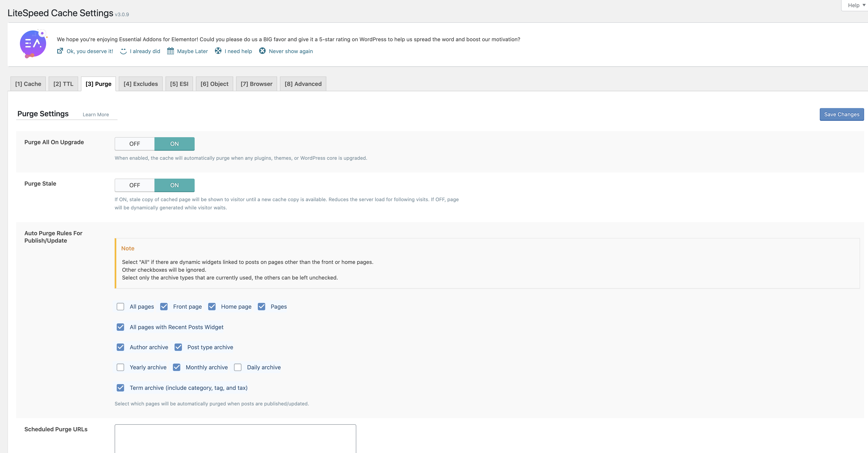The height and width of the screenshot is (453, 868).
Task: Turn Purge All On Upgrade OFF
Action: pyautogui.click(x=135, y=144)
